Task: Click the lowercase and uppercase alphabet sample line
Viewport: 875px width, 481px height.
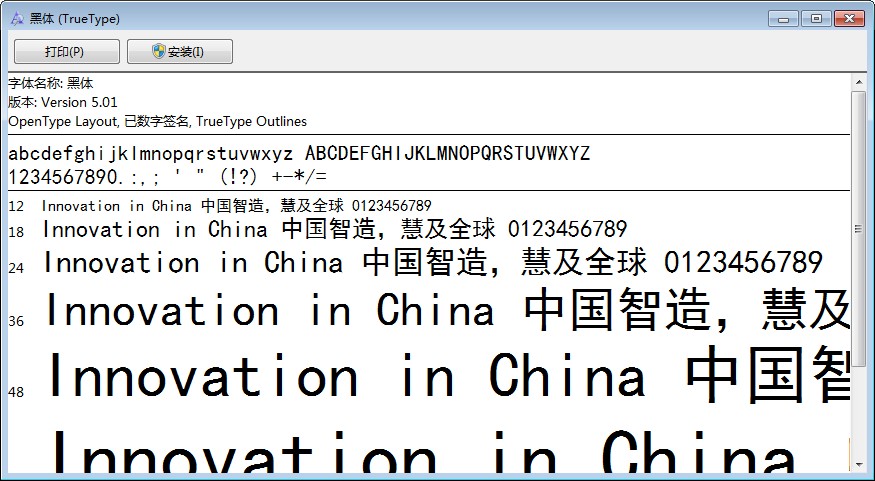Action: [x=299, y=153]
